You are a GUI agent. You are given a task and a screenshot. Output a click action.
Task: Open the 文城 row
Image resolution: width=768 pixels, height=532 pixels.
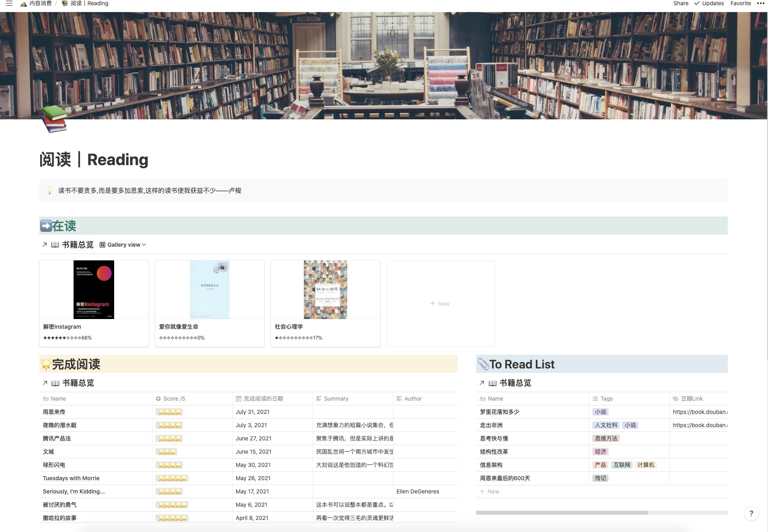(x=48, y=452)
